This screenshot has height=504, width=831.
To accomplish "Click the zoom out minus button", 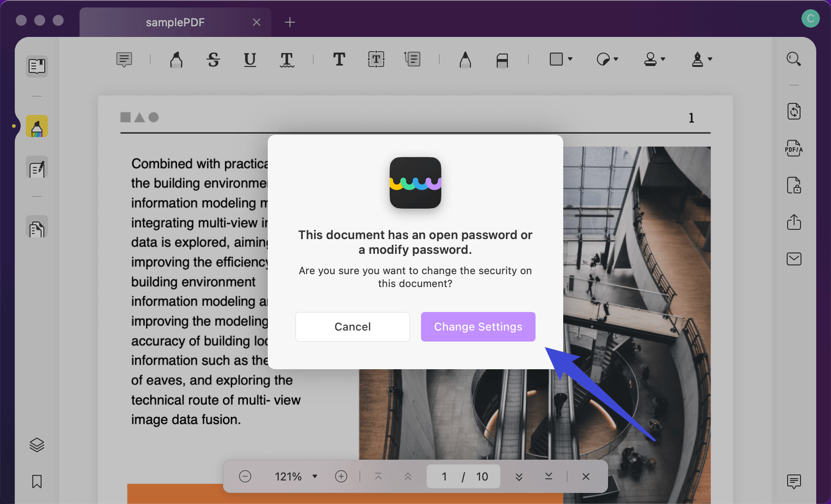I will coord(245,476).
